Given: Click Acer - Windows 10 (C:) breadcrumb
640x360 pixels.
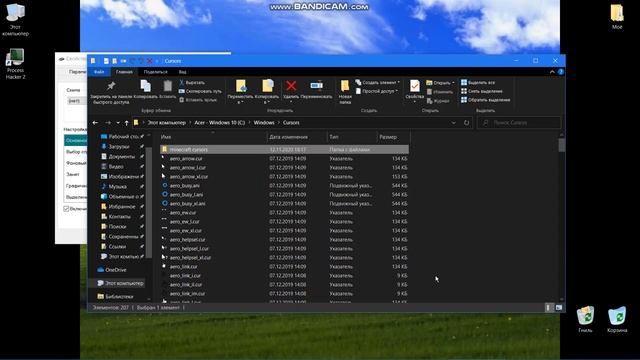Looking at the screenshot, I should 220,123.
